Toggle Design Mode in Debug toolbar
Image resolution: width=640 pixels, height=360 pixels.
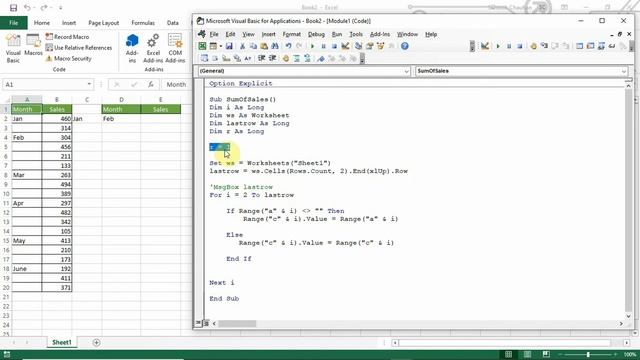pos(484,46)
